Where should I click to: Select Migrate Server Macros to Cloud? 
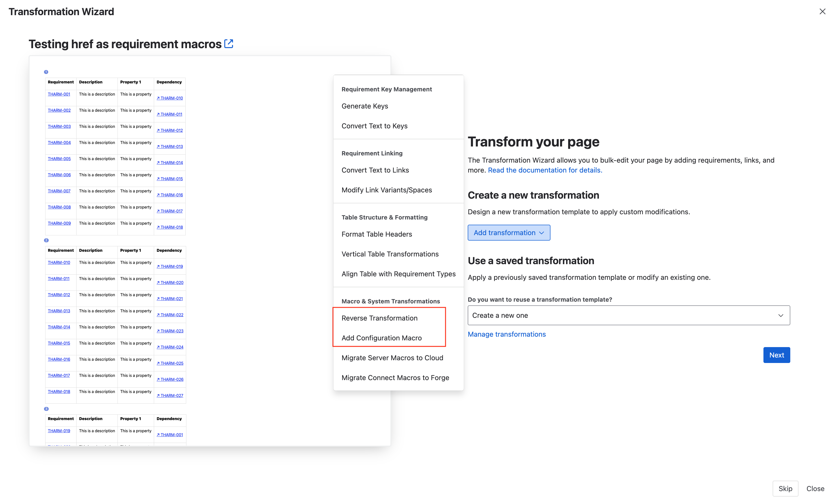(392, 358)
